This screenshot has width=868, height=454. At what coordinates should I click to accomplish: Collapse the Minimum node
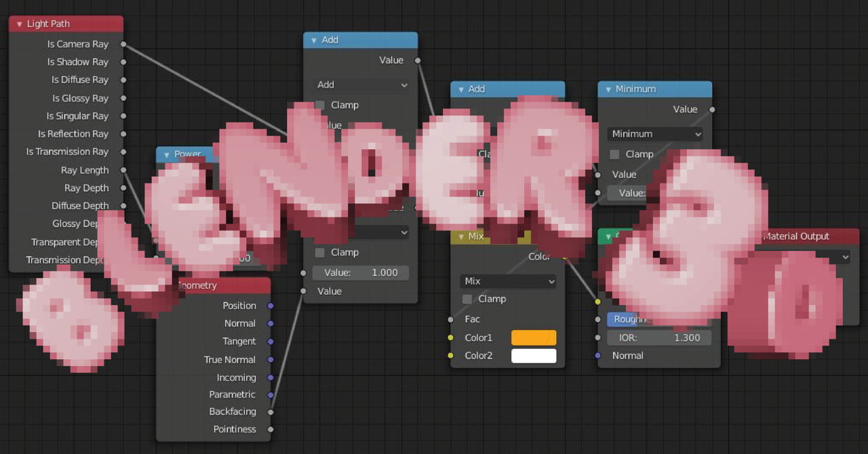(608, 89)
